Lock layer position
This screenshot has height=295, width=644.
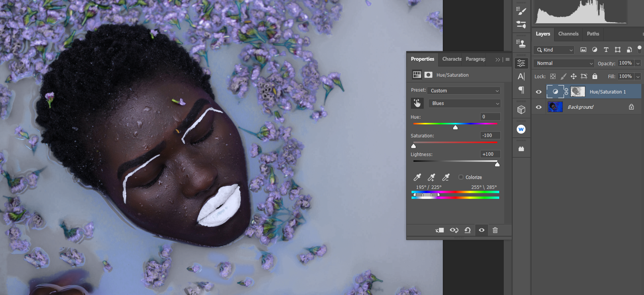tap(574, 76)
